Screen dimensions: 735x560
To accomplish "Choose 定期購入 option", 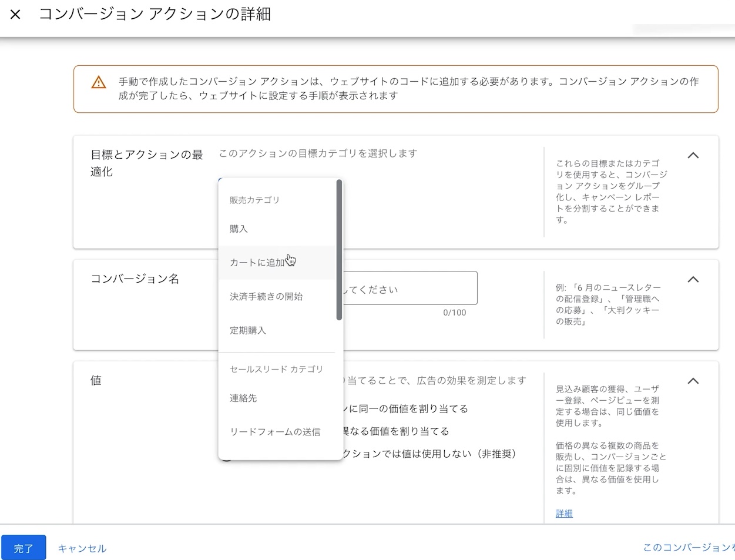I will (277, 330).
